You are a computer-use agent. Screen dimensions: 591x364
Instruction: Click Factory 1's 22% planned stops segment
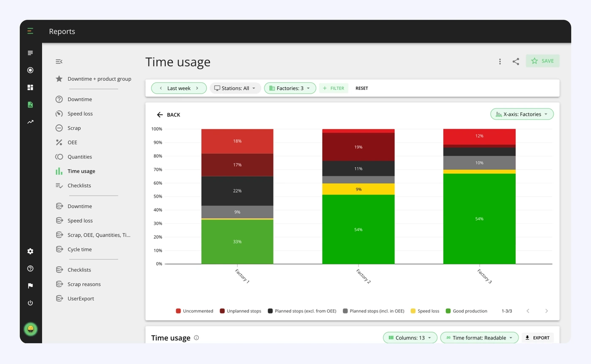coord(237,191)
